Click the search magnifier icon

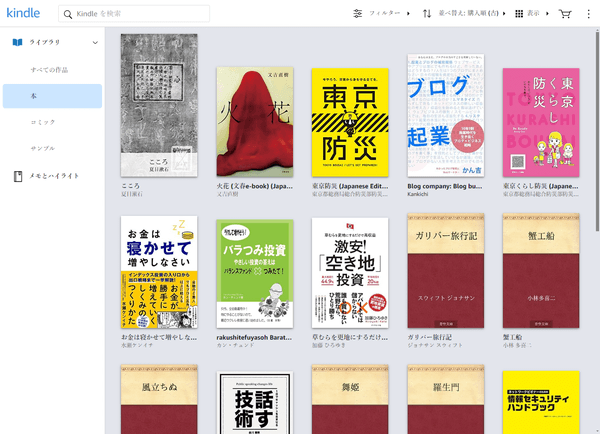coord(67,14)
